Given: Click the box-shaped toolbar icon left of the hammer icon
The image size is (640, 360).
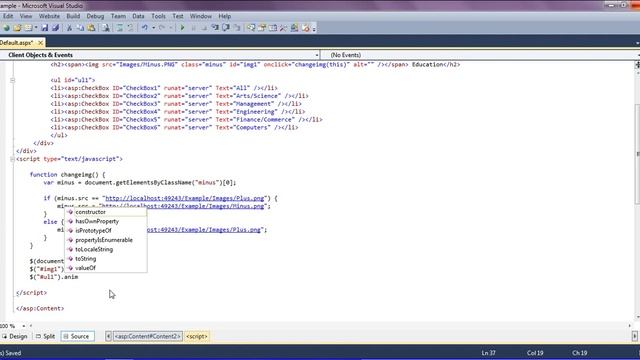Looking at the screenshot, I should coord(273,28).
